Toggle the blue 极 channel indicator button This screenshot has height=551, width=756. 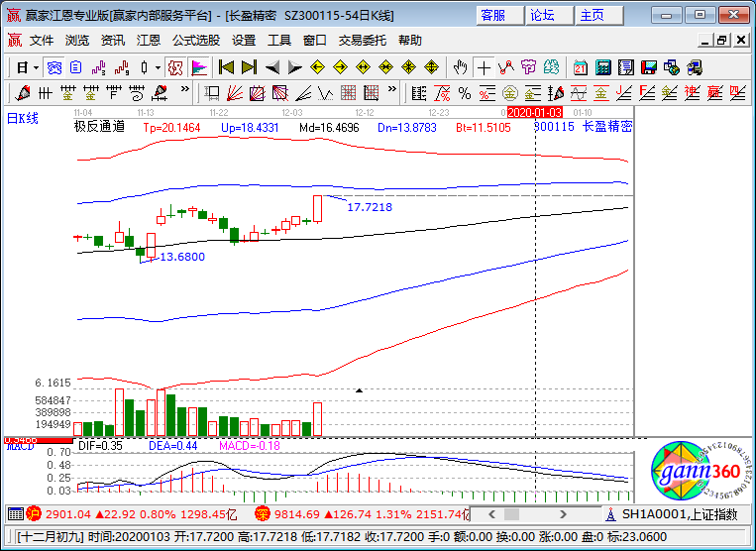coord(54,67)
